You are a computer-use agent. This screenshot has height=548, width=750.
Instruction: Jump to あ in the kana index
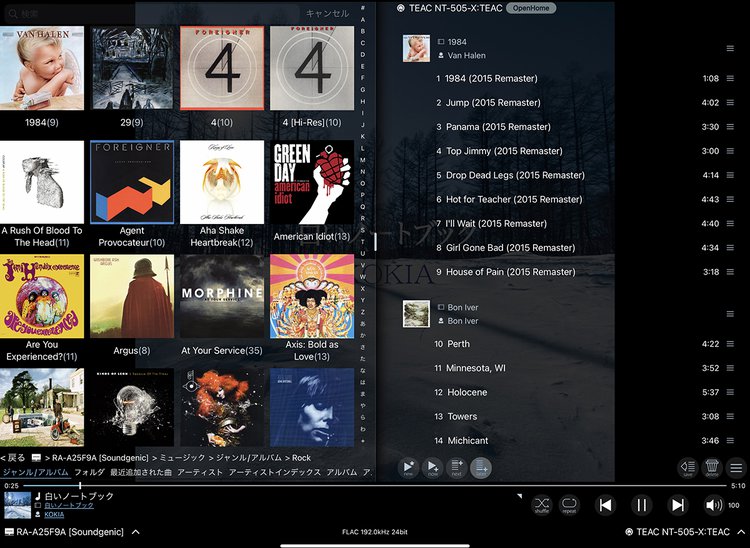click(363, 324)
